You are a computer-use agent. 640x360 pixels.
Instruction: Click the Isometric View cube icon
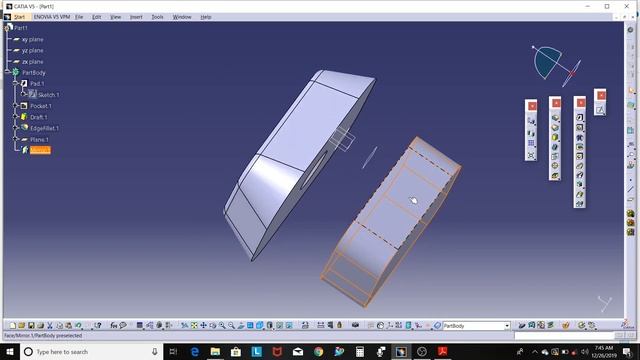(x=260, y=325)
